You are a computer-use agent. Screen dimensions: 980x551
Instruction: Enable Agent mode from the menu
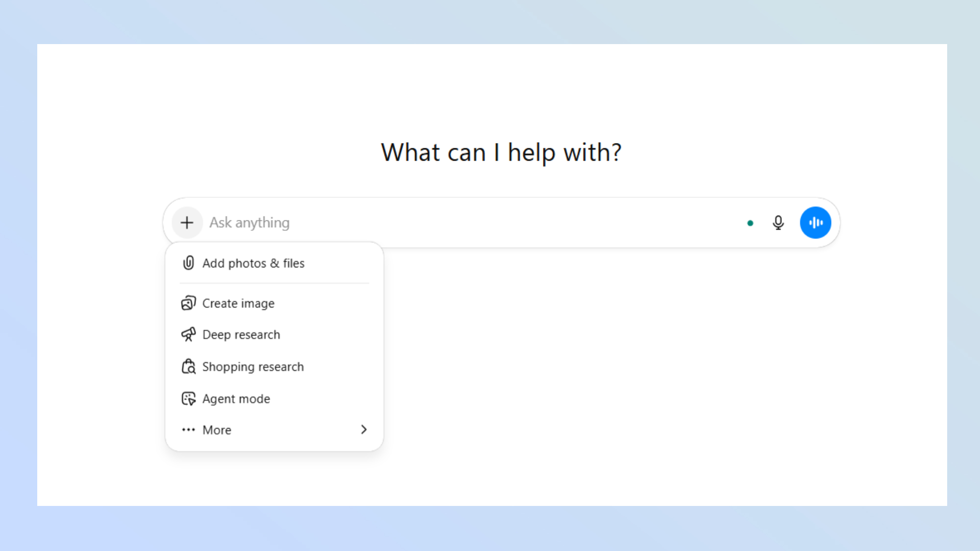point(236,399)
